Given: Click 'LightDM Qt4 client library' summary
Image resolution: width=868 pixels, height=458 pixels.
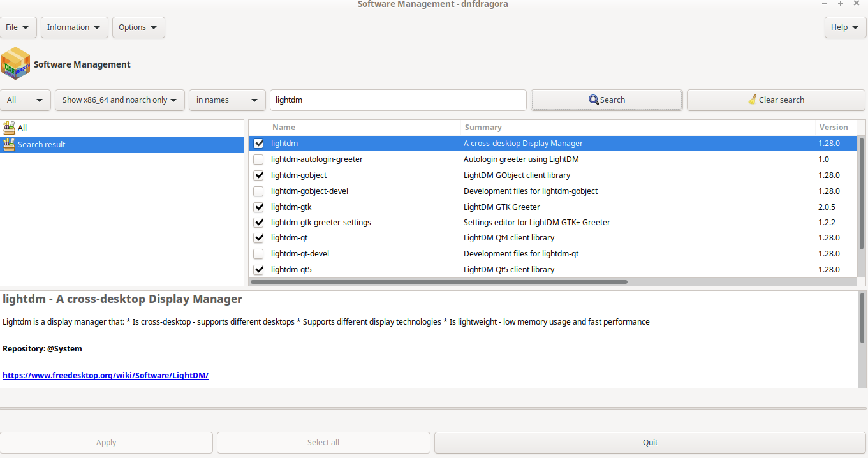Looking at the screenshot, I should (x=509, y=238).
